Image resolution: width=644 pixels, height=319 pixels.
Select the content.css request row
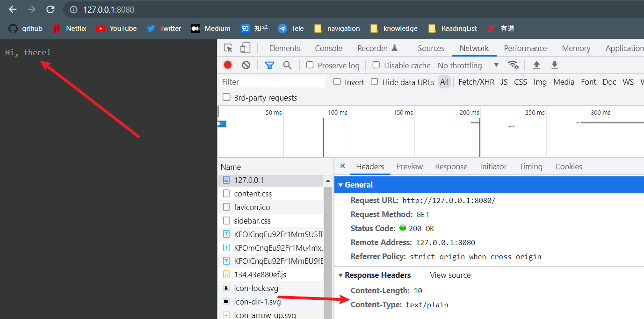point(271,194)
